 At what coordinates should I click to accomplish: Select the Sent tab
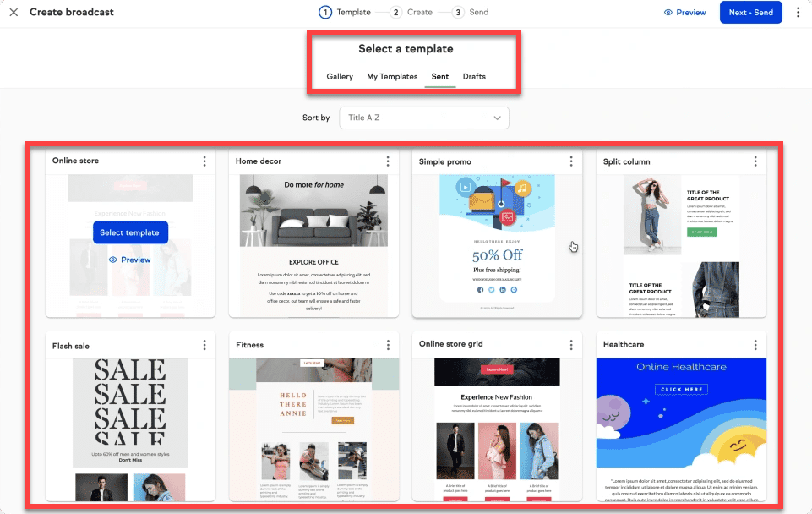pos(440,76)
